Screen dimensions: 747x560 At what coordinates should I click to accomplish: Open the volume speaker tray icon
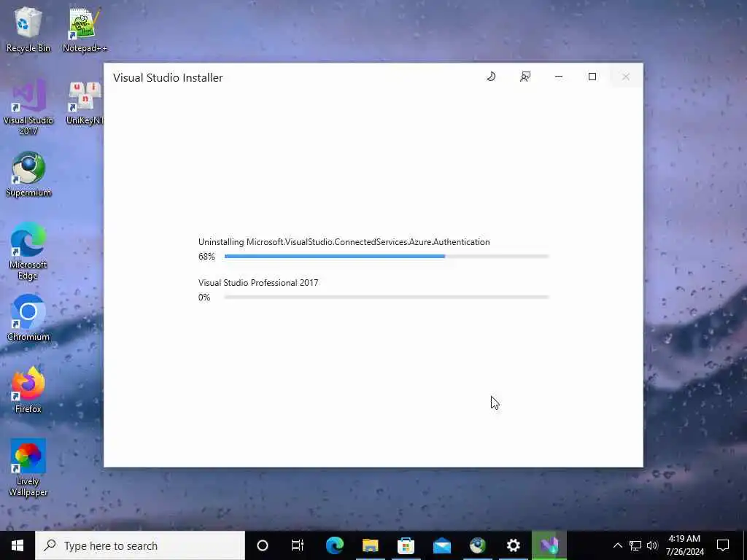652,545
